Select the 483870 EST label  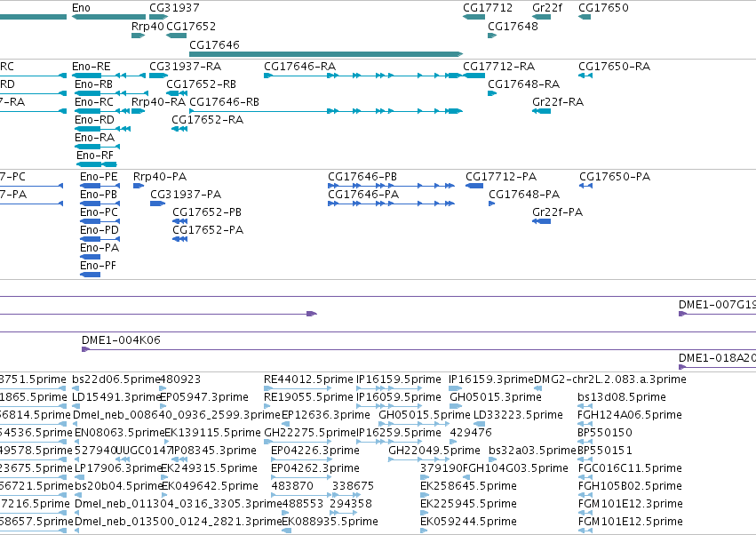pyautogui.click(x=292, y=486)
